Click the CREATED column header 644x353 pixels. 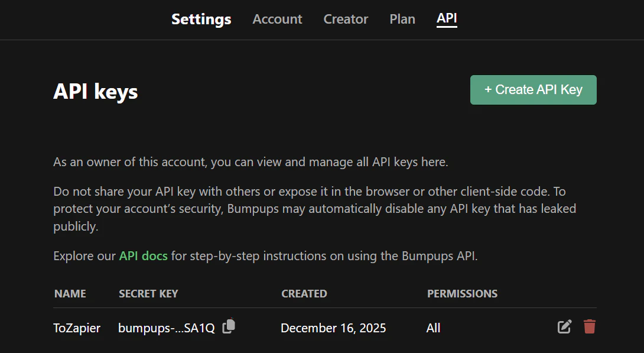pos(304,293)
